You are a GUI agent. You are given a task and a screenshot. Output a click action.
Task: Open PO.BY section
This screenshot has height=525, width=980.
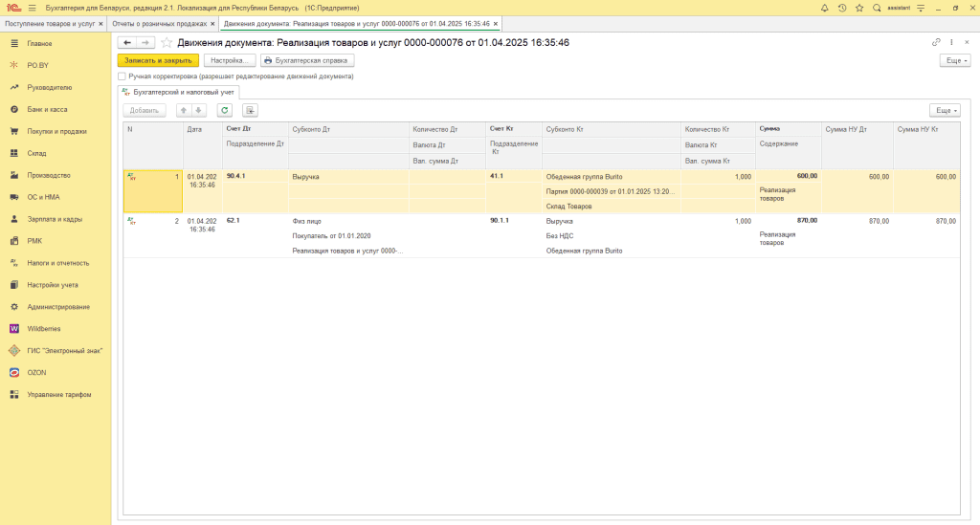coord(37,66)
